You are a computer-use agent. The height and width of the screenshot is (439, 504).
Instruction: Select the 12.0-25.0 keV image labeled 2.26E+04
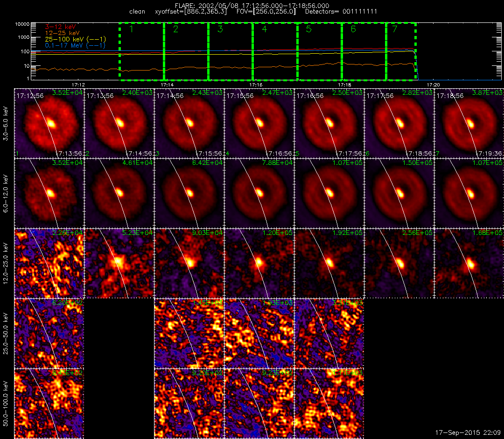[x=49, y=263]
